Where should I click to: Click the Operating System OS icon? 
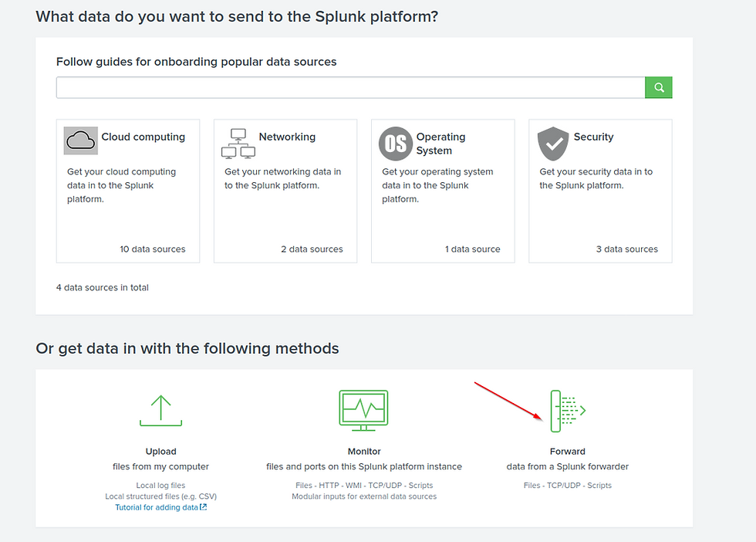tap(396, 144)
